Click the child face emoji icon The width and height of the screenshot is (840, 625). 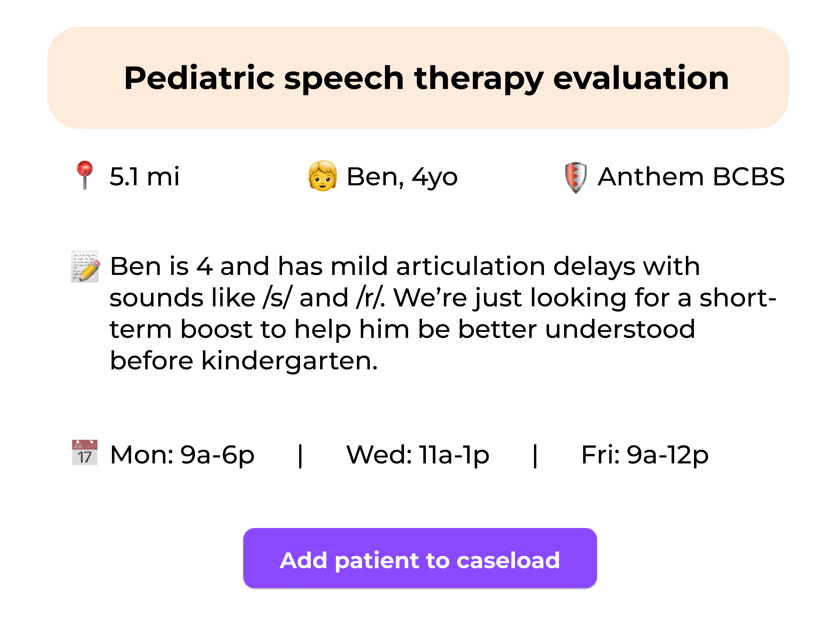[322, 176]
